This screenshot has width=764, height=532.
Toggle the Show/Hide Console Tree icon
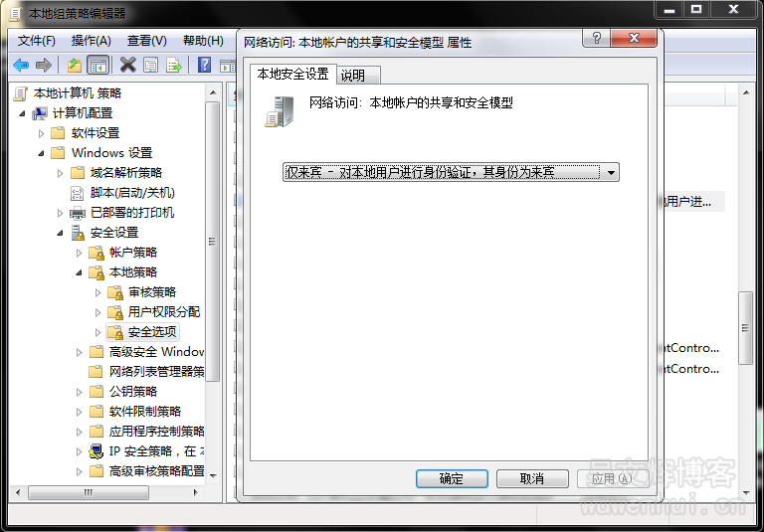coord(97,65)
